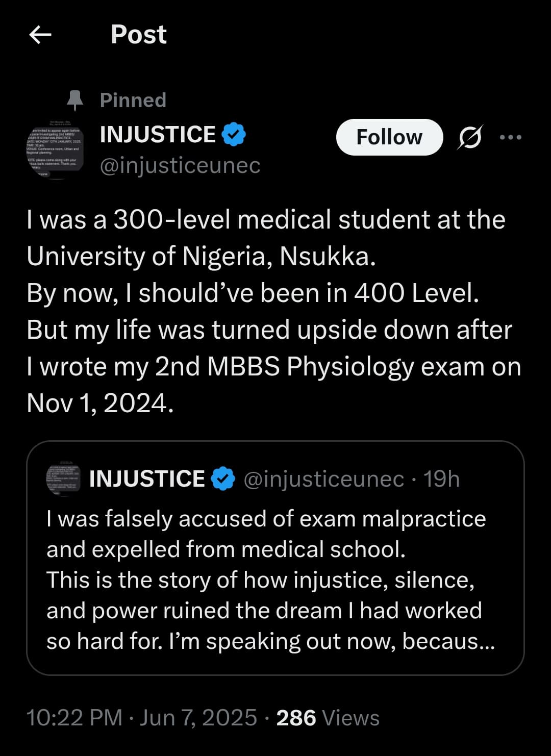The image size is (551, 756).
Task: Open the @injusticeunec handle under the name
Action: click(x=180, y=165)
